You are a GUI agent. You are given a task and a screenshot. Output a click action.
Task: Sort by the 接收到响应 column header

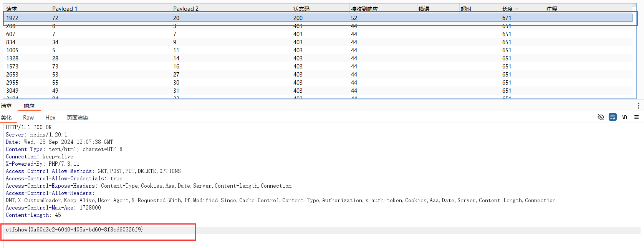point(364,9)
